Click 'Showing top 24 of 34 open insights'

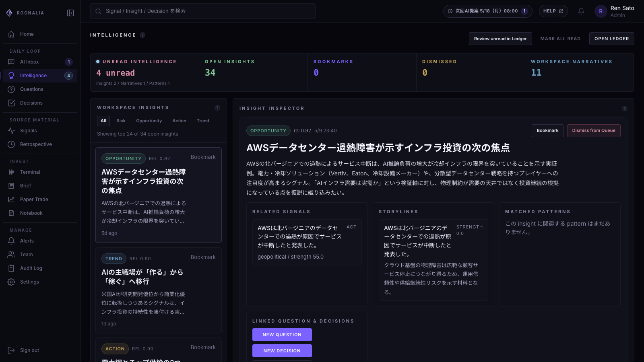137,134
